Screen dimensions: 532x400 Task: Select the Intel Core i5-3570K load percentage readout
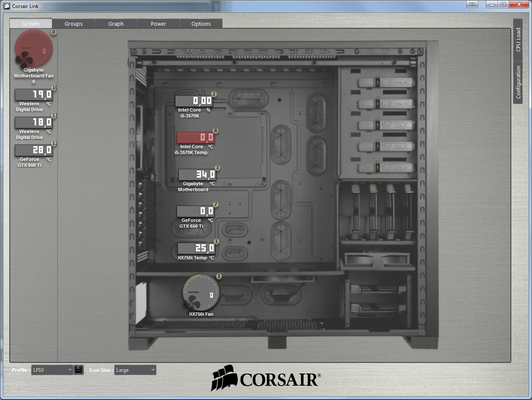click(194, 101)
